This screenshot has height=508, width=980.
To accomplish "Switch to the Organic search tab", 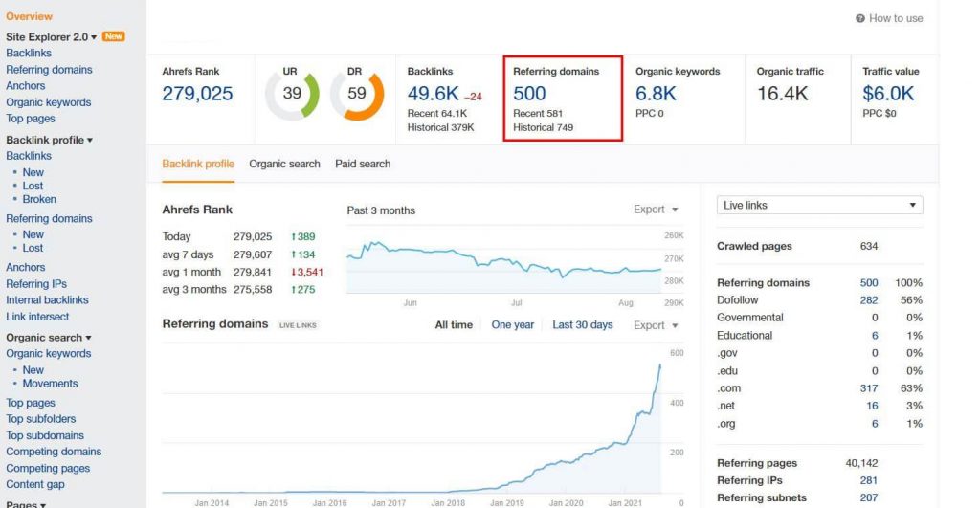I will click(x=284, y=164).
